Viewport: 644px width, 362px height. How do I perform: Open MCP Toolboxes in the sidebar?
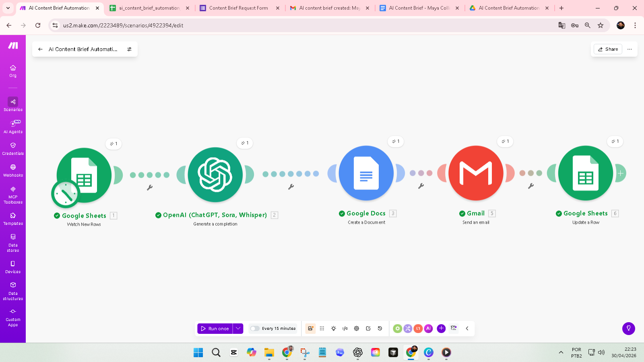click(13, 195)
